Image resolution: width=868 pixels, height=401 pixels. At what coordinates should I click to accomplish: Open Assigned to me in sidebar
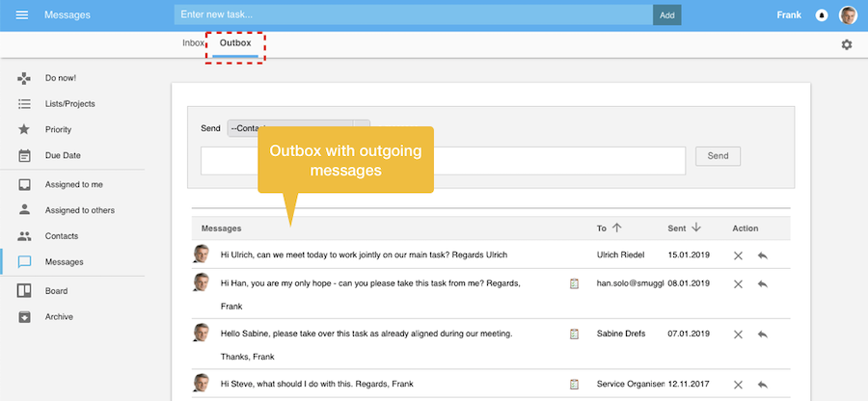(x=73, y=184)
